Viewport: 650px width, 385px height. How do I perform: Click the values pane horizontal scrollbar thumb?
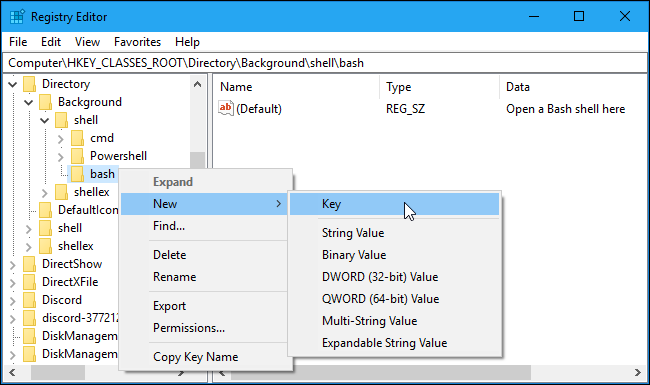(381, 373)
